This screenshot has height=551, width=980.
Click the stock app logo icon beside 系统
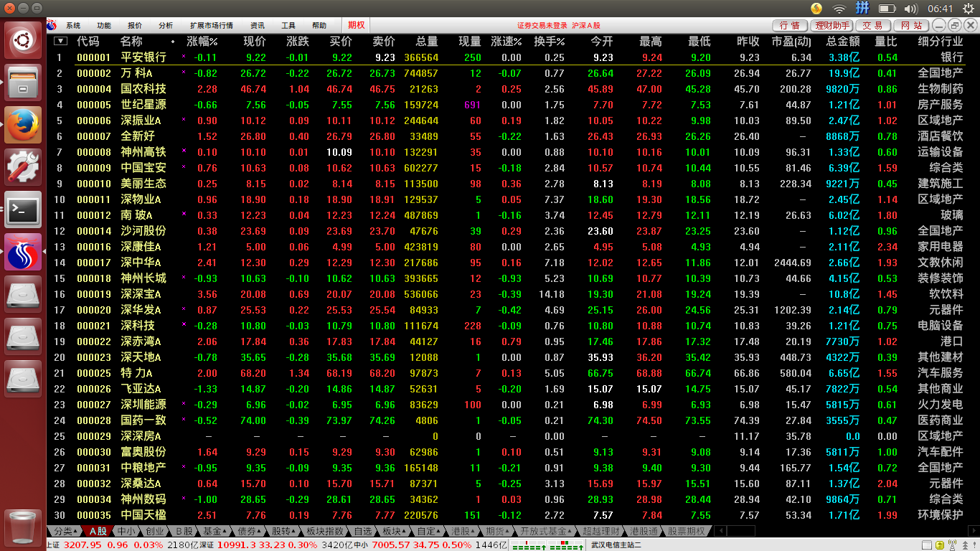[52, 25]
